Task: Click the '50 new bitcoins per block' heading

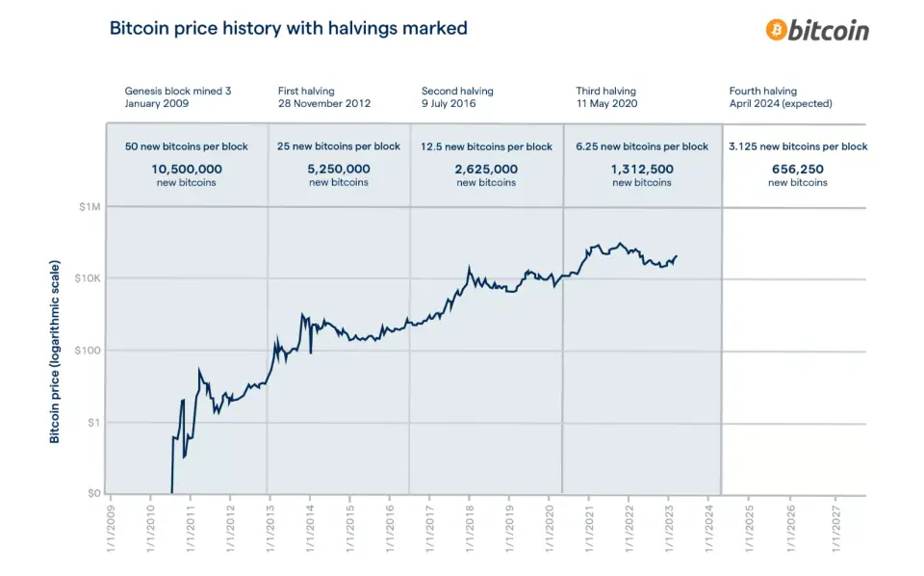Action: (x=187, y=146)
